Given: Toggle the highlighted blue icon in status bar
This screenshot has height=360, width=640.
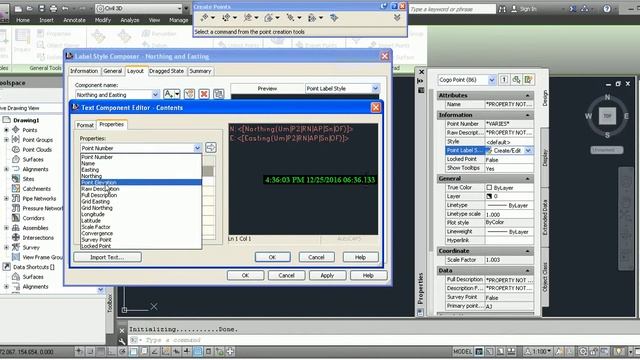Looking at the screenshot, I should click(x=198, y=351).
